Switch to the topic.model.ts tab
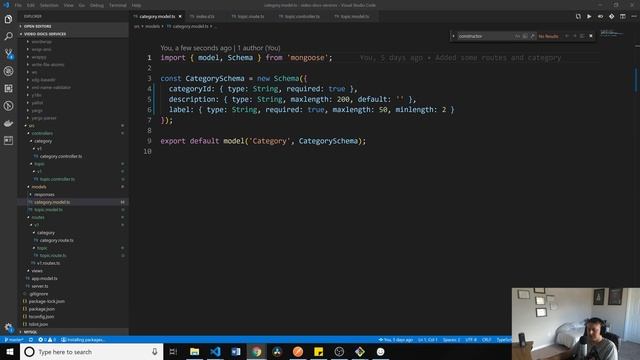Viewport: 640px width, 360px height. pyautogui.click(x=354, y=17)
